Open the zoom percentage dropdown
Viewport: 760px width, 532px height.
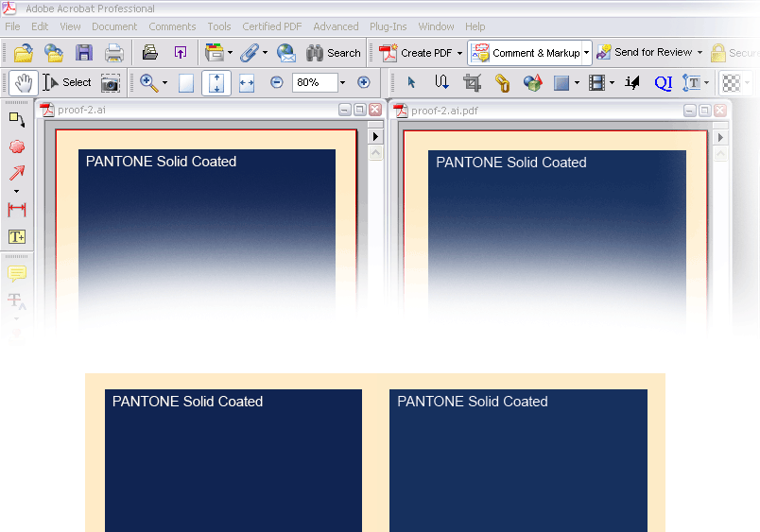[x=343, y=83]
